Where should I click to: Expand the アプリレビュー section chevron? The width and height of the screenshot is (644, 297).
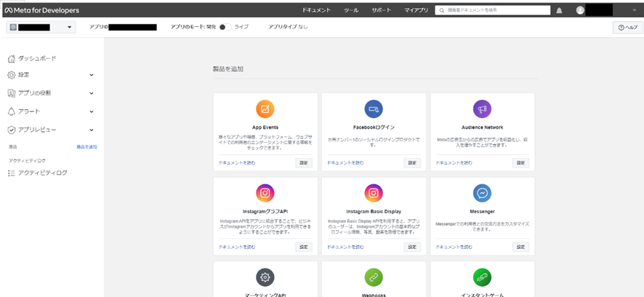pos(92,130)
